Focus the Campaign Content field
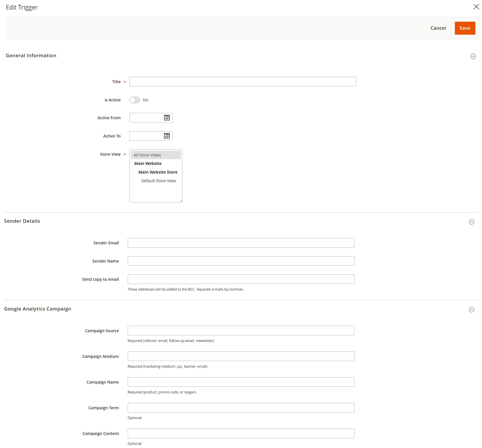Screen dimensions: 482x448 pos(241,433)
